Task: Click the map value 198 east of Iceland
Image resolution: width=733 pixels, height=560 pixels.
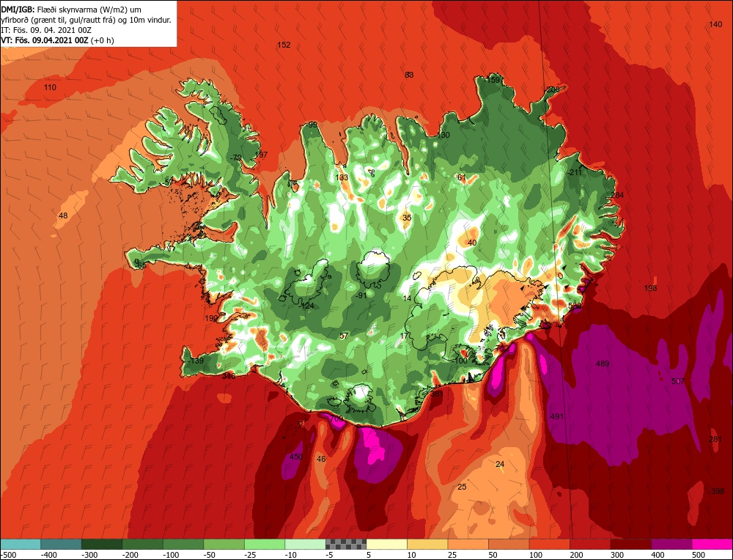Action: click(650, 288)
